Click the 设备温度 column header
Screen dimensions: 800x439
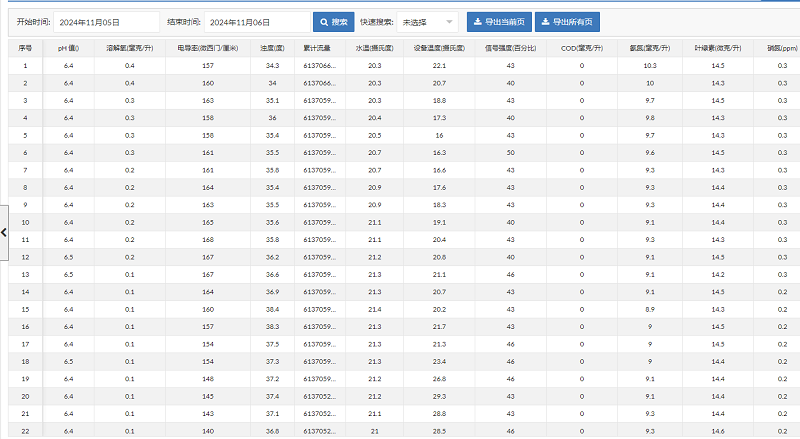click(439, 47)
